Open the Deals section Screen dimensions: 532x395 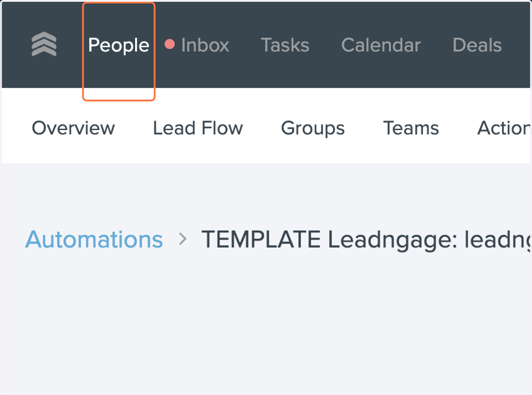click(477, 45)
